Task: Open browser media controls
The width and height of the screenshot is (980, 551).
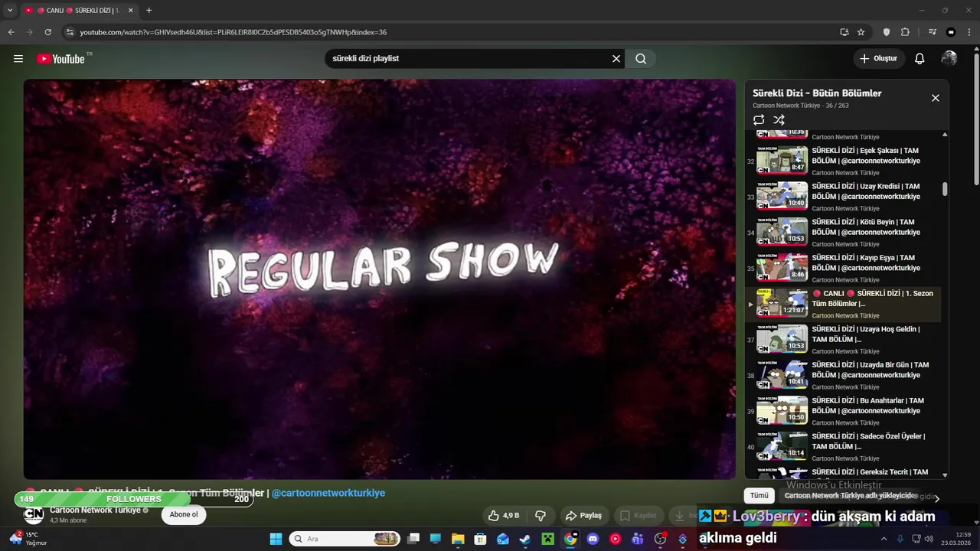Action: coord(932,32)
